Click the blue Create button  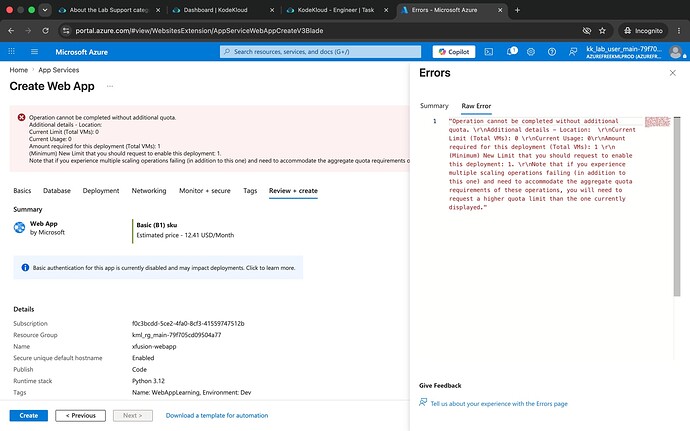coord(29,415)
